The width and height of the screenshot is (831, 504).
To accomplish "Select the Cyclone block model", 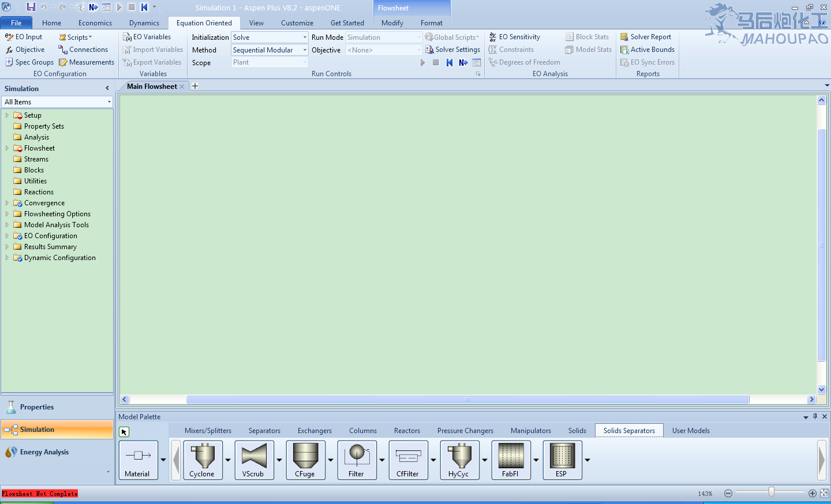I will [202, 460].
